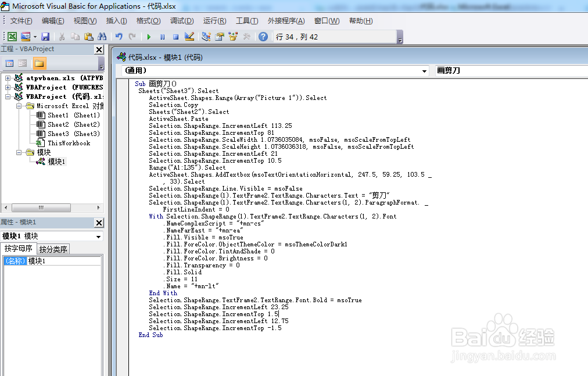Image resolution: width=588 pixels, height=376 pixels.
Task: Open the 视图(V) menu
Action: pyautogui.click(x=85, y=21)
